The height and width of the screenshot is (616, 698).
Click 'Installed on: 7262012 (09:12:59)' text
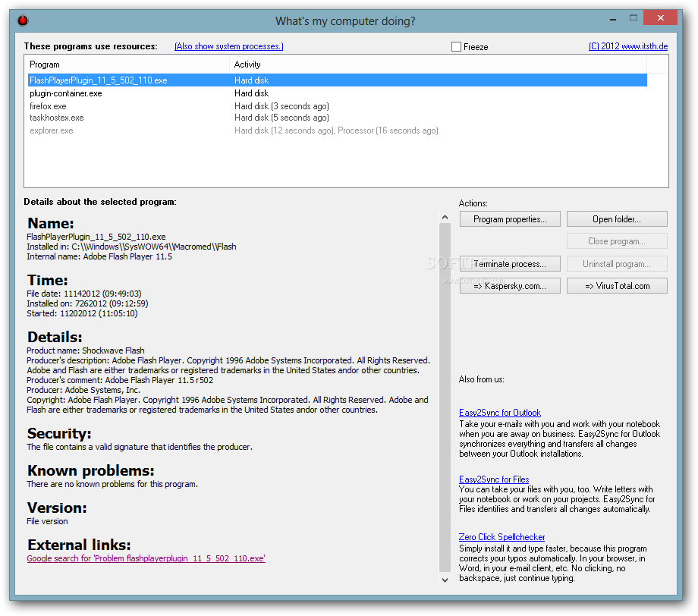point(87,304)
